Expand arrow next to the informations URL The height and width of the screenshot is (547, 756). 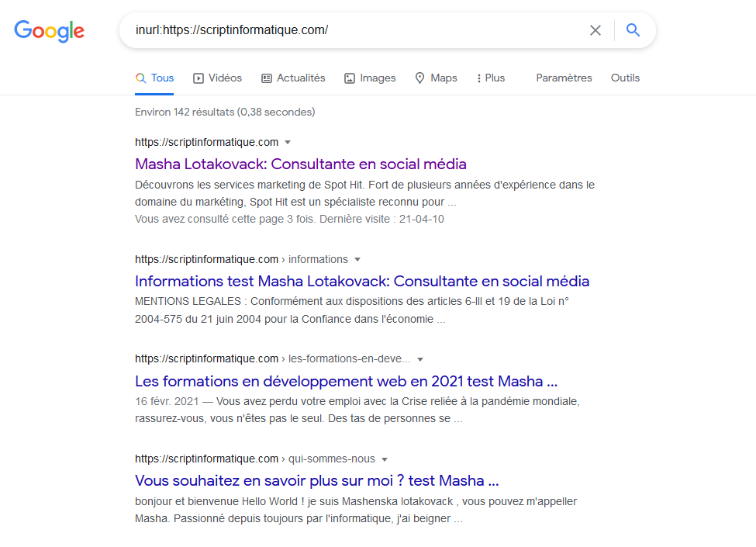coord(357,259)
